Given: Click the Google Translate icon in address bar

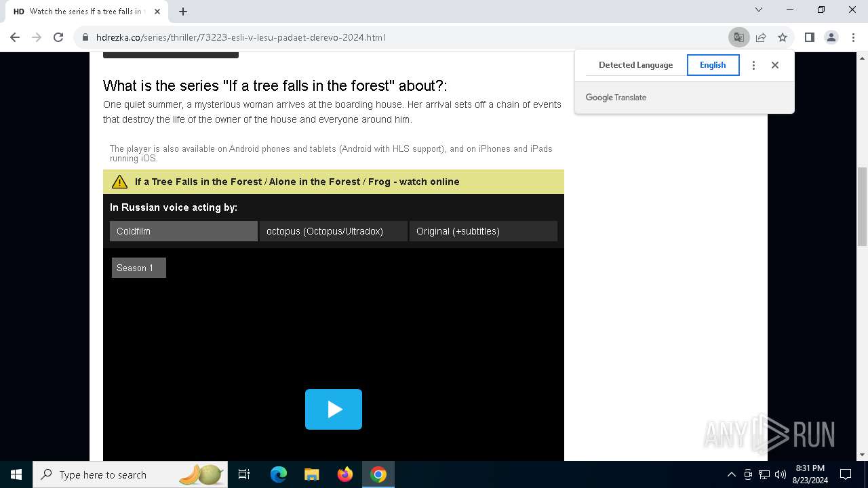Looking at the screenshot, I should 739,37.
